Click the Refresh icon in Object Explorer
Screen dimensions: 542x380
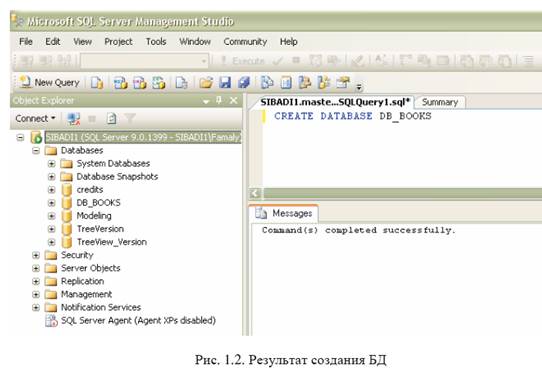(111, 119)
